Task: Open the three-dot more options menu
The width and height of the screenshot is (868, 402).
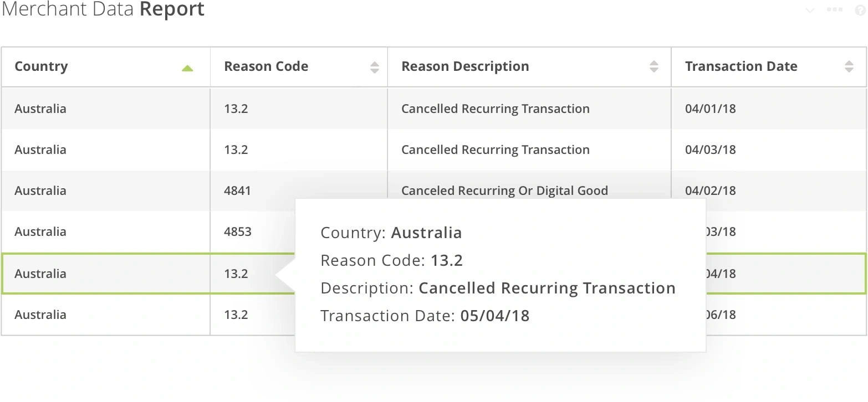Action: pos(835,10)
